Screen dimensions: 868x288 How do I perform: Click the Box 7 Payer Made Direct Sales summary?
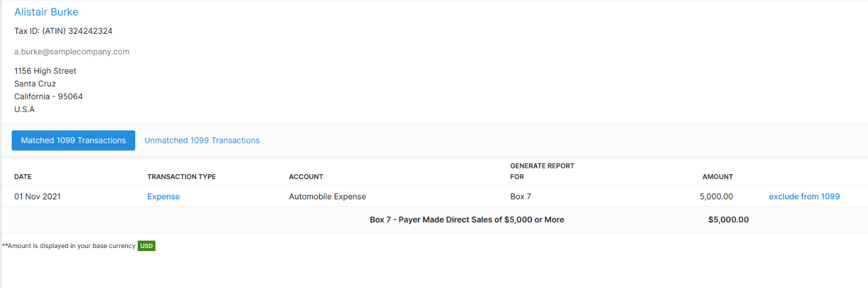pos(467,220)
